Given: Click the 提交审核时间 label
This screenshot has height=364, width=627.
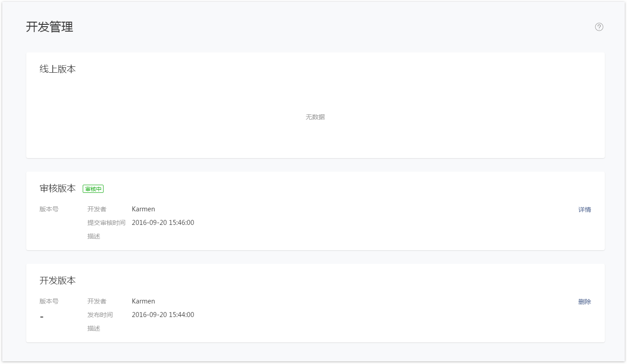Looking at the screenshot, I should [106, 223].
